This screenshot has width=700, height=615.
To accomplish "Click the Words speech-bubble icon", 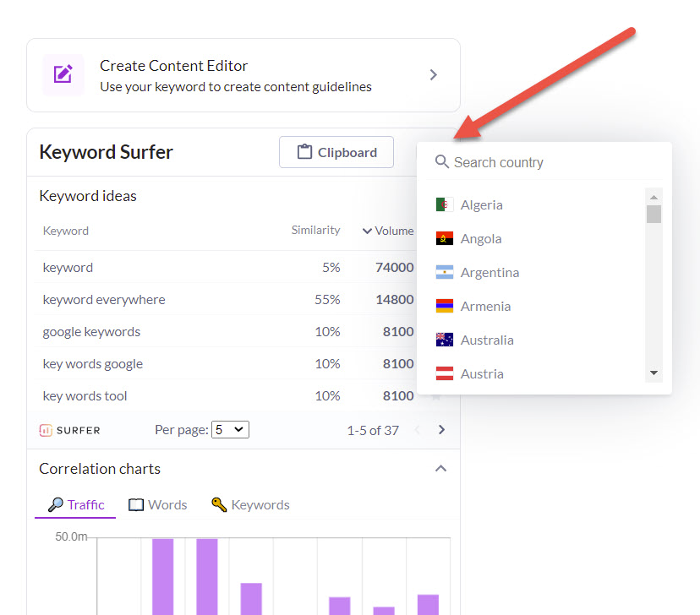I will coord(136,504).
